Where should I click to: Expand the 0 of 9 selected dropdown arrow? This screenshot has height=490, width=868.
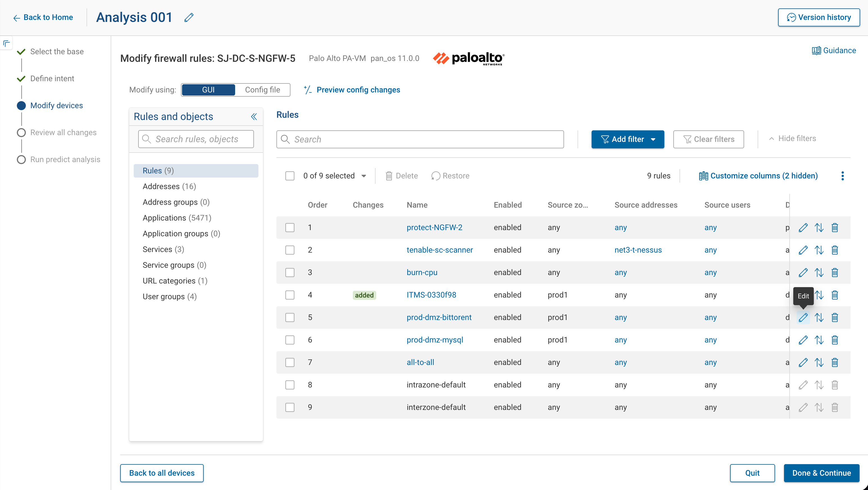tap(363, 176)
